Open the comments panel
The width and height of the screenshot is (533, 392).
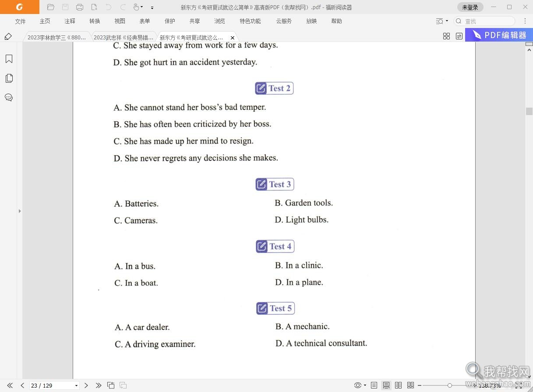9,98
